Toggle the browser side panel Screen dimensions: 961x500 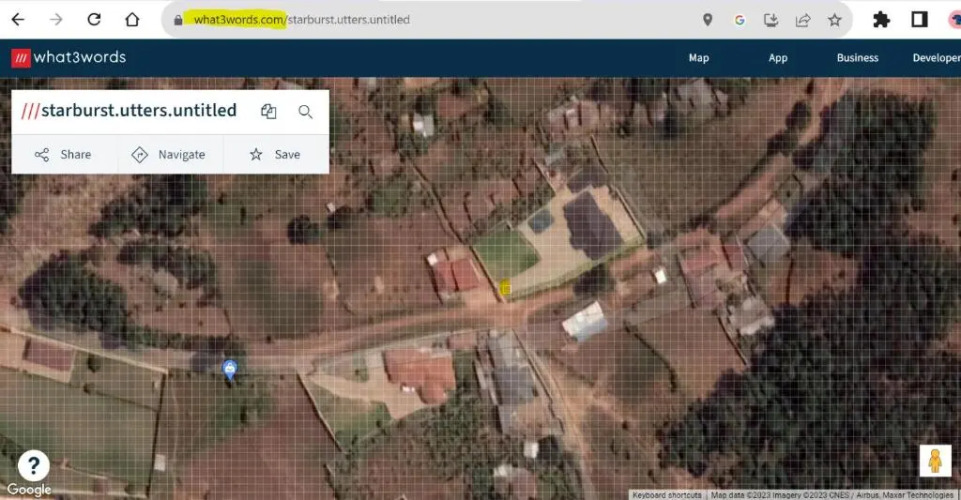[919, 19]
